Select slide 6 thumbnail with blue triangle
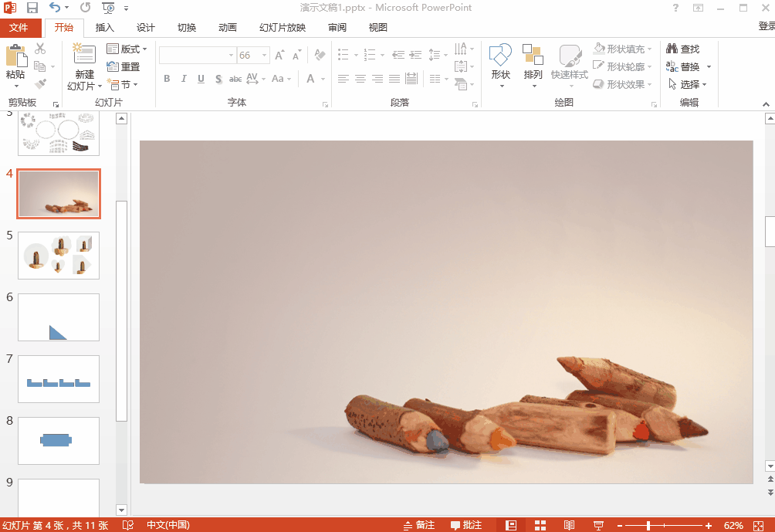 [x=59, y=317]
